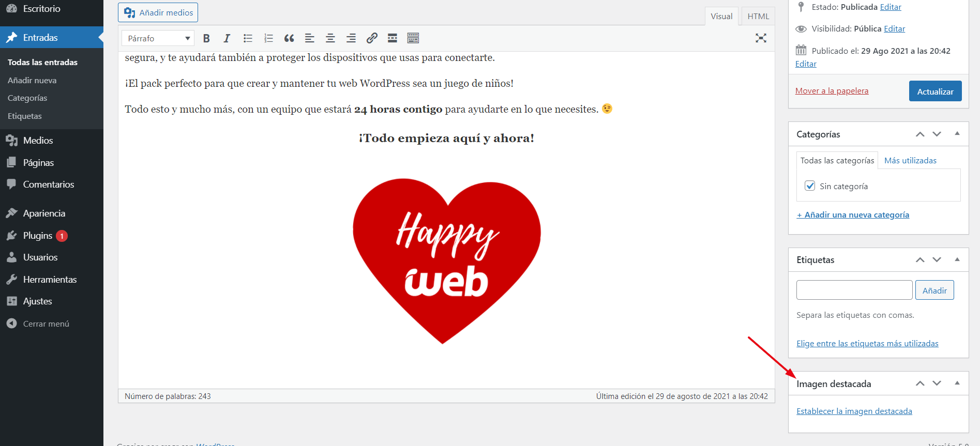The height and width of the screenshot is (446, 980).
Task: Open Etiquetas in the Entradas submenu
Action: tap(25, 116)
